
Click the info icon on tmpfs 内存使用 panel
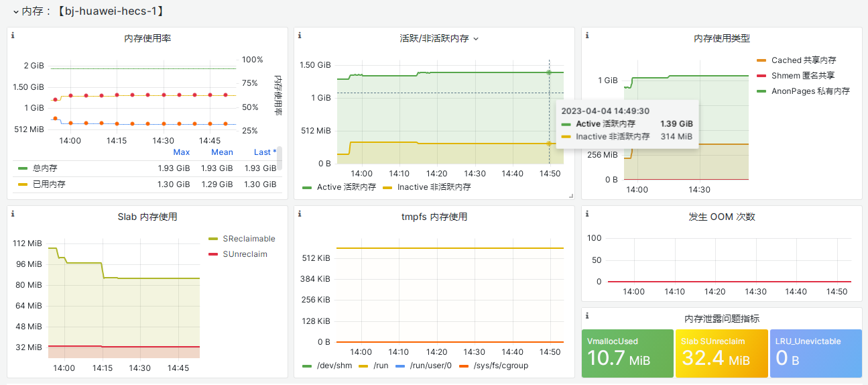coord(300,214)
